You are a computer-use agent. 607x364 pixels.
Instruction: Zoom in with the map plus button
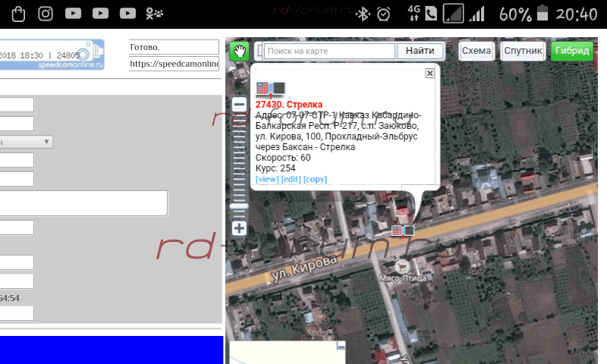(x=239, y=227)
